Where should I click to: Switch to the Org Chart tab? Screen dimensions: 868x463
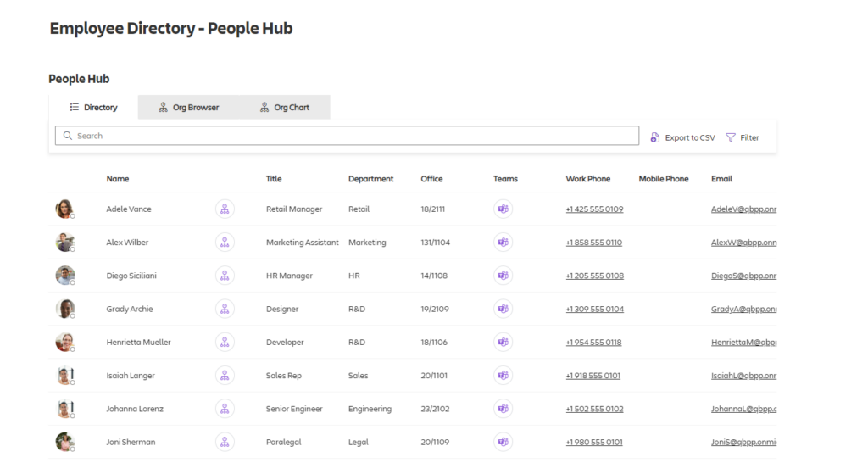click(x=285, y=107)
